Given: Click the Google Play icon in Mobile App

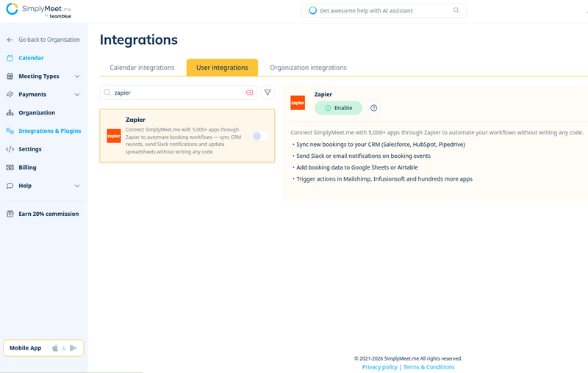Looking at the screenshot, I should point(73,348).
